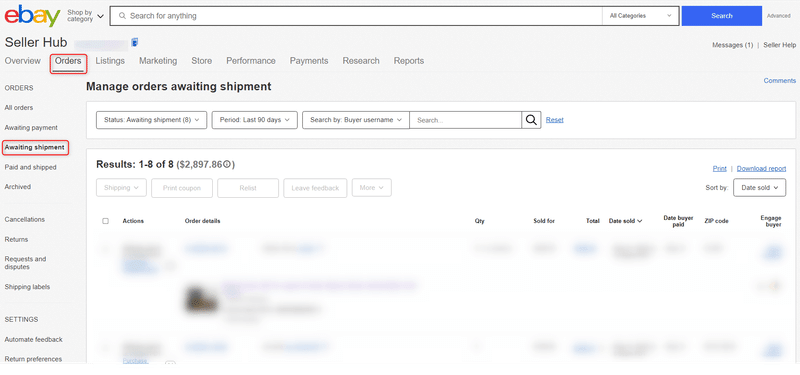
Task: Select Awaiting shipment in sidebar
Action: click(35, 147)
